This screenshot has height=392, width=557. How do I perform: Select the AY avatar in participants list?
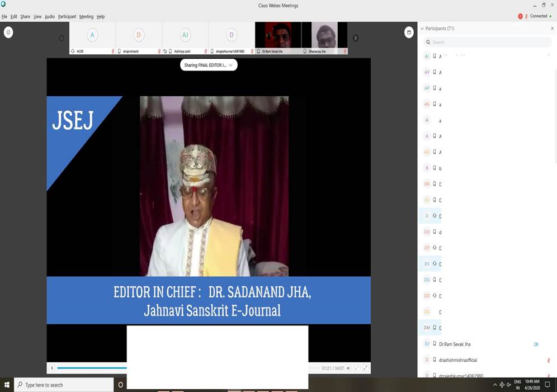(x=427, y=72)
